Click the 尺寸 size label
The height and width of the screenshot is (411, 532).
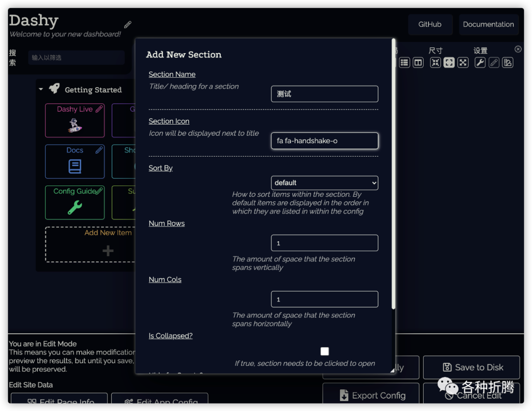click(x=435, y=51)
